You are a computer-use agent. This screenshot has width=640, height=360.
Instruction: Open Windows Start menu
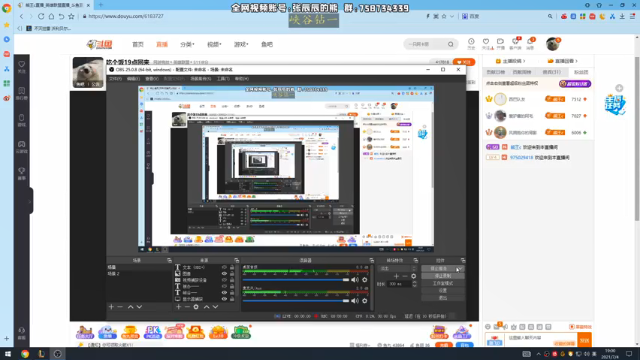click(7, 354)
